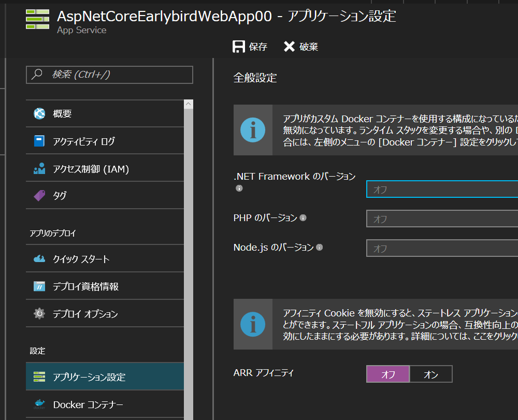The width and height of the screenshot is (518, 420).
Task: Open the PHP version dropdown
Action: coord(442,219)
